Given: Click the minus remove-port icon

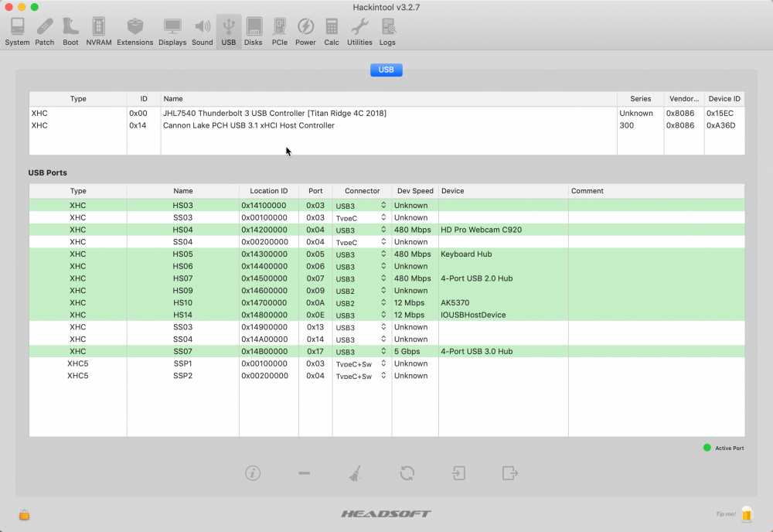Looking at the screenshot, I should 304,473.
